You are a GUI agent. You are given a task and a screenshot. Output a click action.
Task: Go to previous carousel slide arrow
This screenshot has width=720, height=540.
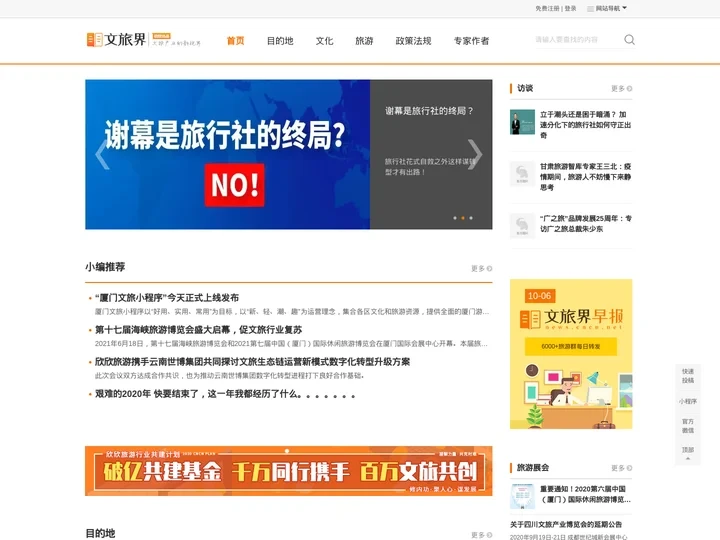(102, 154)
